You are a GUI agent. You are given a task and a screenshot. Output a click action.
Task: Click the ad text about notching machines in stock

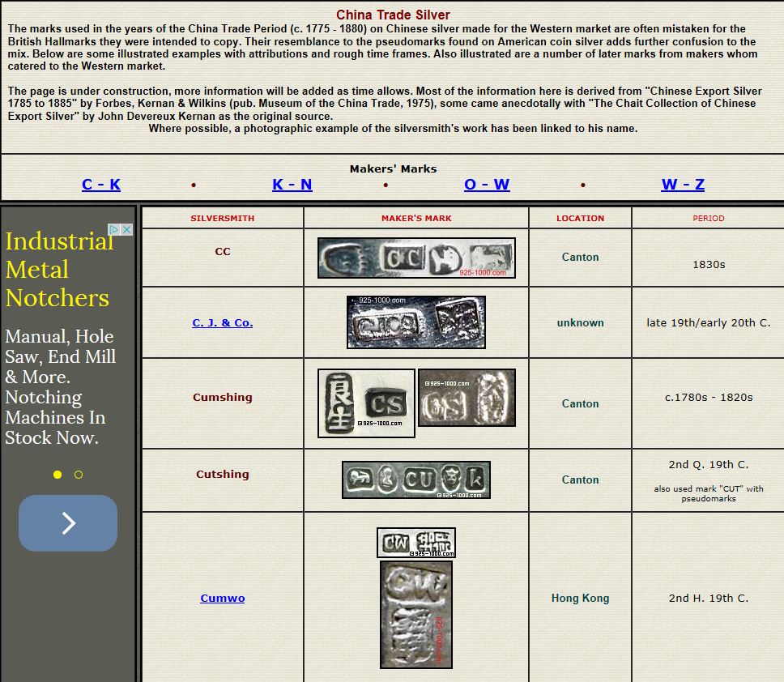pyautogui.click(x=60, y=387)
